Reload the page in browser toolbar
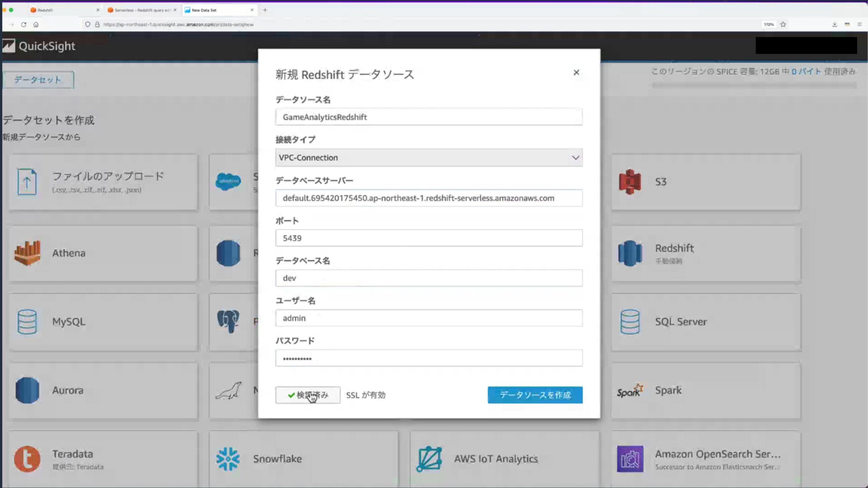868x488 pixels. coord(24,24)
